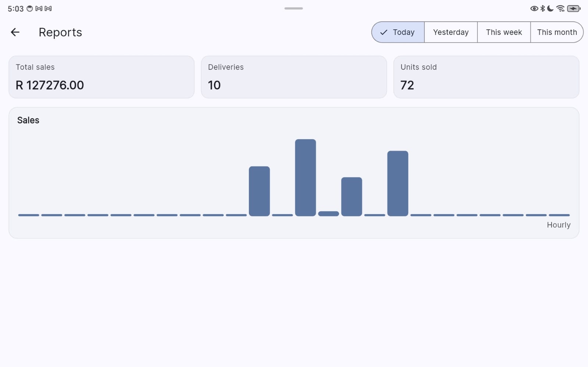Click the drag handle at screen top

[293, 8]
